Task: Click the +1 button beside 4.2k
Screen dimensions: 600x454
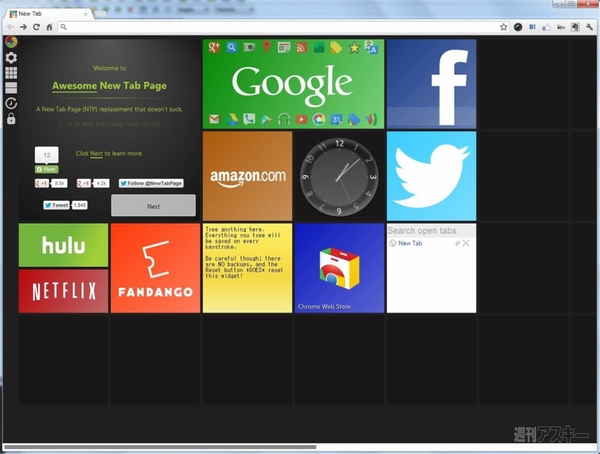Action: coord(84,183)
